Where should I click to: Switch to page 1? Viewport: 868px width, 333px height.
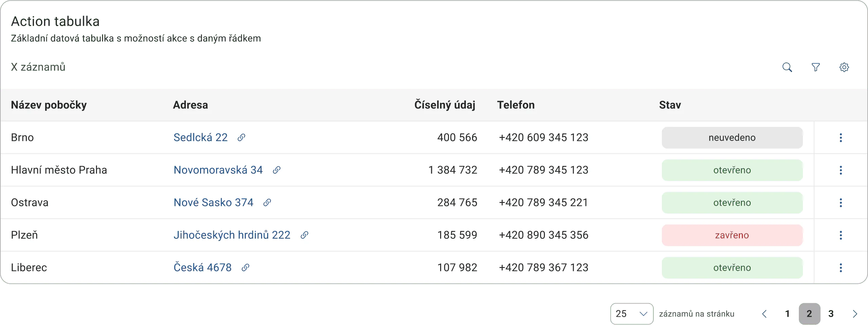click(787, 314)
